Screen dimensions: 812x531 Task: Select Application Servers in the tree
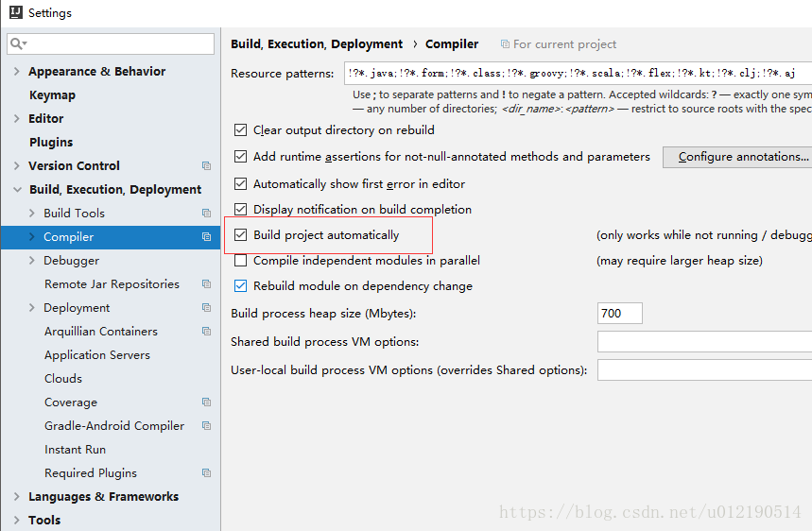[97, 355]
